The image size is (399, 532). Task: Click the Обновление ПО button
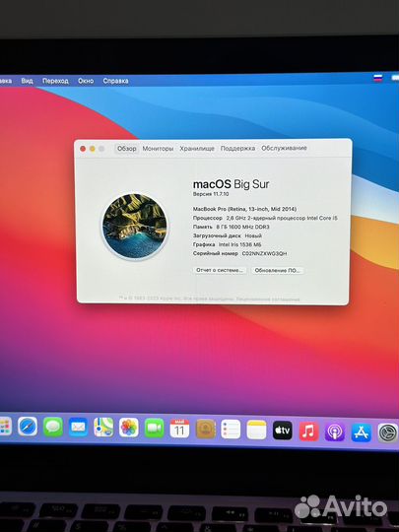(x=277, y=270)
